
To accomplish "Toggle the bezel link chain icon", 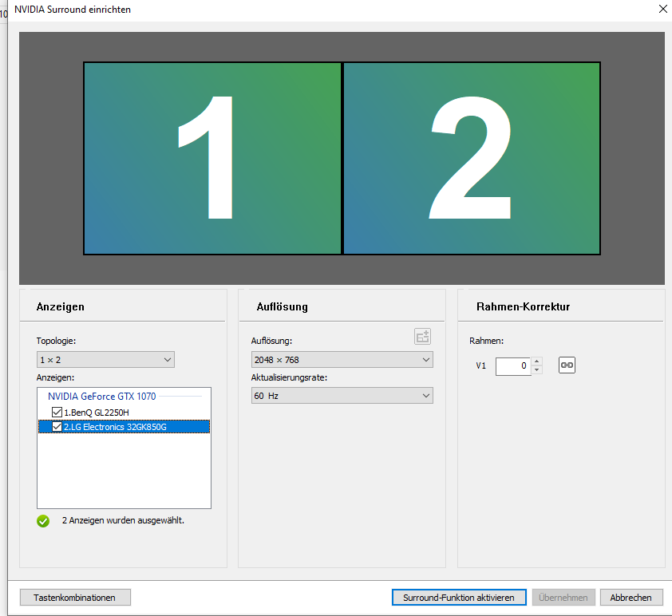I will point(567,365).
